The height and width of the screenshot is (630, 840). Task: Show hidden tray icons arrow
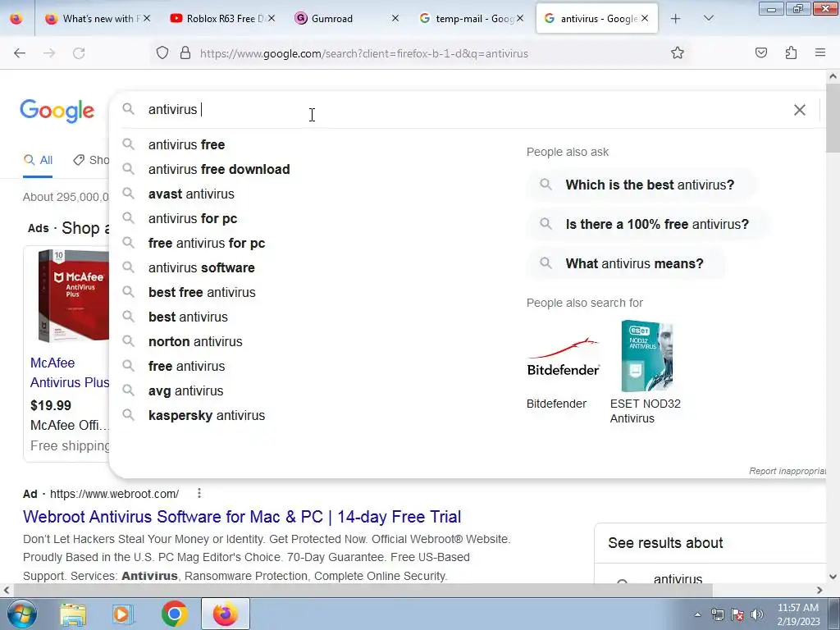[x=697, y=614]
